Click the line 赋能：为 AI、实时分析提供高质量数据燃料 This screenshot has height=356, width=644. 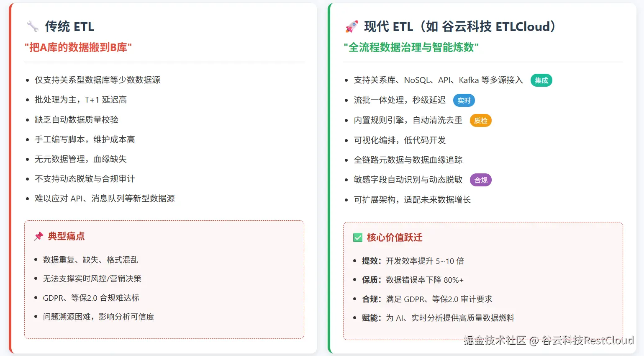438,318
